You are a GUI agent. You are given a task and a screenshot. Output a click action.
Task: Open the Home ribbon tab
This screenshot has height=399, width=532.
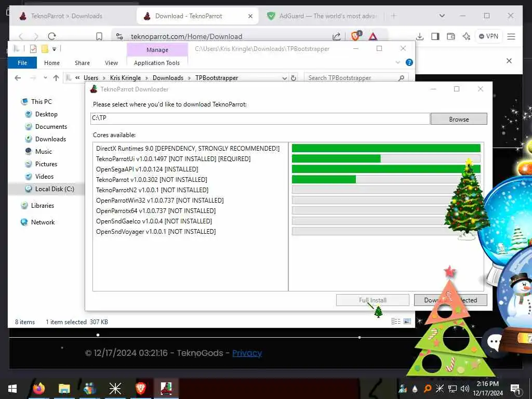point(52,63)
